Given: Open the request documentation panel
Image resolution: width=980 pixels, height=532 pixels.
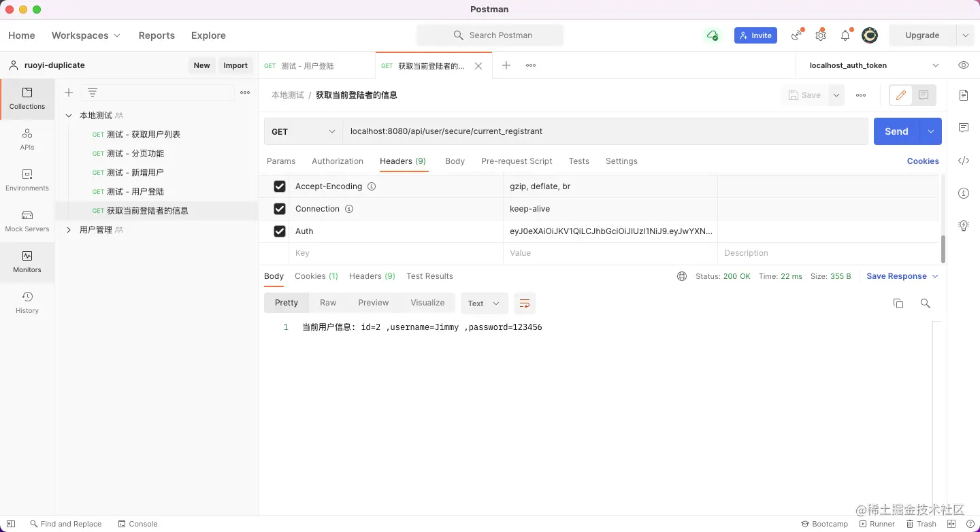Looking at the screenshot, I should tap(963, 95).
